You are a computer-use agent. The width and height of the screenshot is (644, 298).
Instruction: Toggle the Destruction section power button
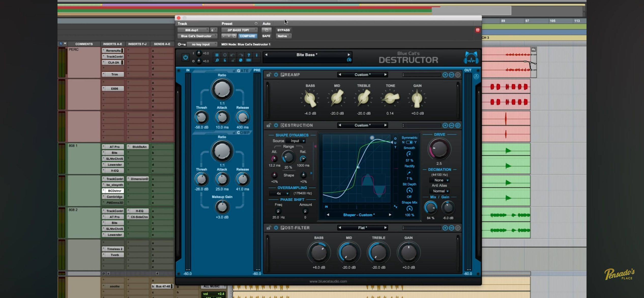pos(276,125)
